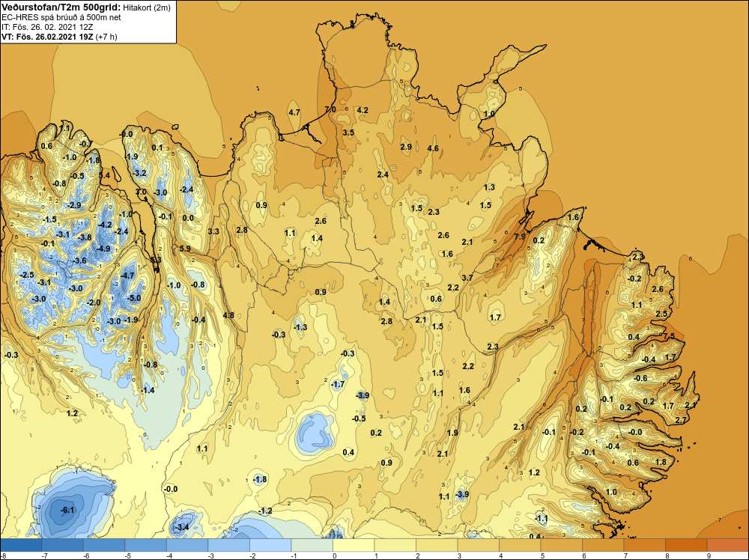Select the legend tick label 9
Viewport: 749px width, 560px height.
707,556
